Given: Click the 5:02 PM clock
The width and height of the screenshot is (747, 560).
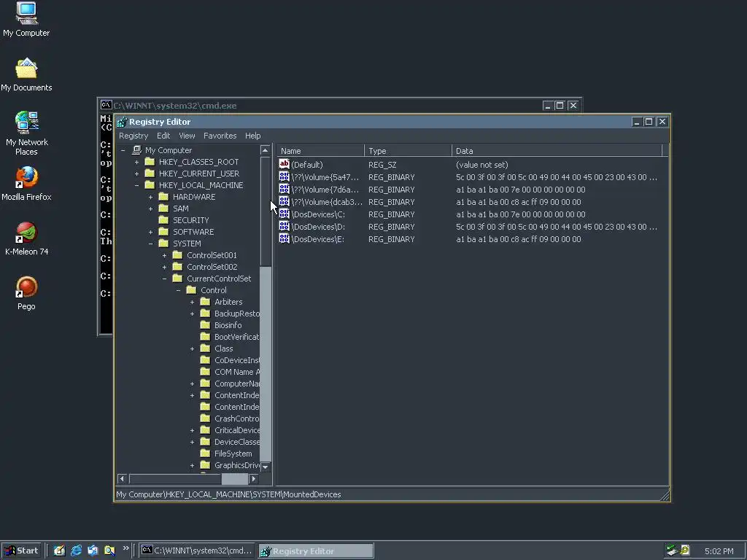Looking at the screenshot, I should click(x=719, y=551).
